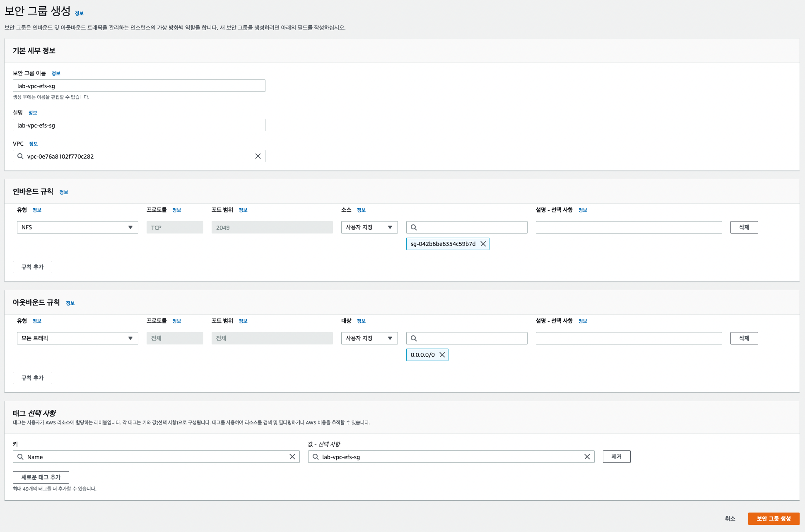Viewport: 805px width, 532px height.
Task: Click 제거 button beside tag value
Action: click(616, 457)
